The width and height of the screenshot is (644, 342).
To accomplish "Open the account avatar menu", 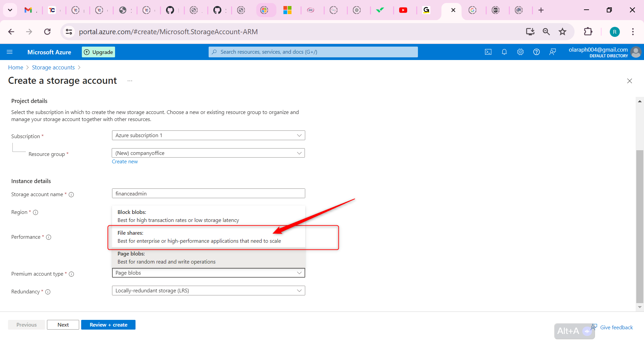I will [636, 52].
